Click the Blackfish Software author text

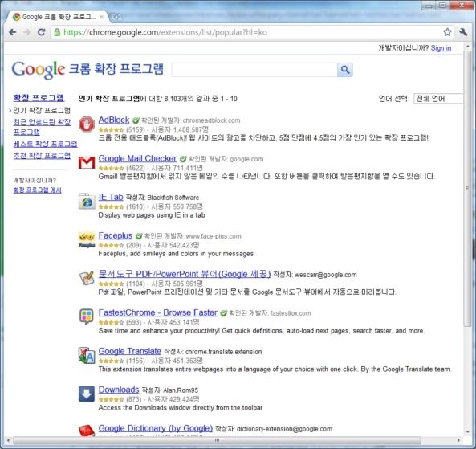click(x=173, y=198)
